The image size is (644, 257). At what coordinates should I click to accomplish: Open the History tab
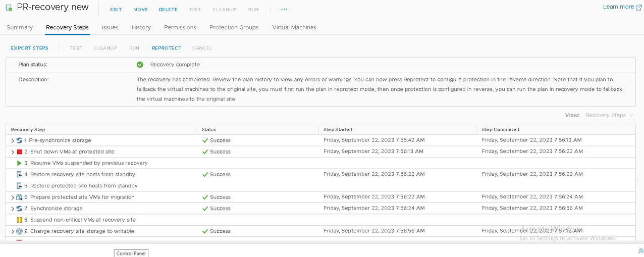pos(141,27)
